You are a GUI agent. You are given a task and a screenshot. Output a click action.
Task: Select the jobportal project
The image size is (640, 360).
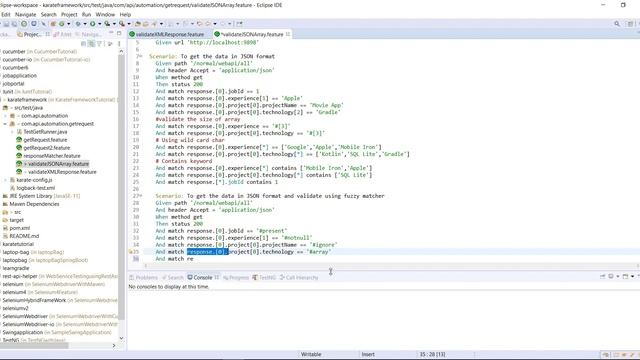[x=13, y=84]
